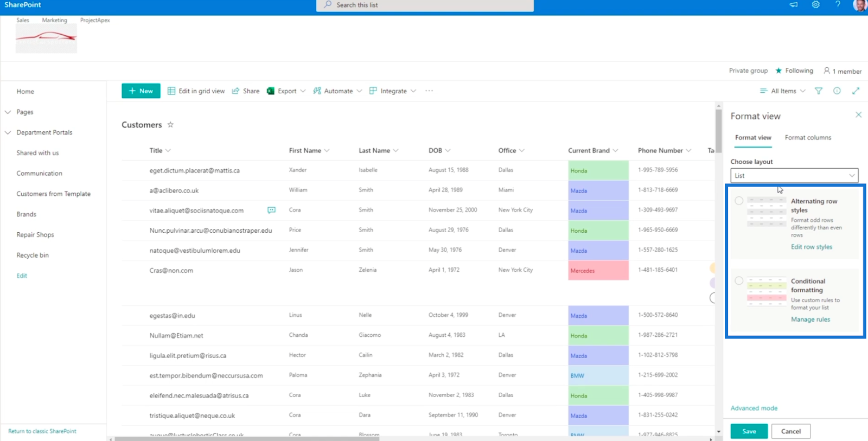Viewport: 868px width, 441px height.
Task: Open the user profile picture
Action: 860,5
